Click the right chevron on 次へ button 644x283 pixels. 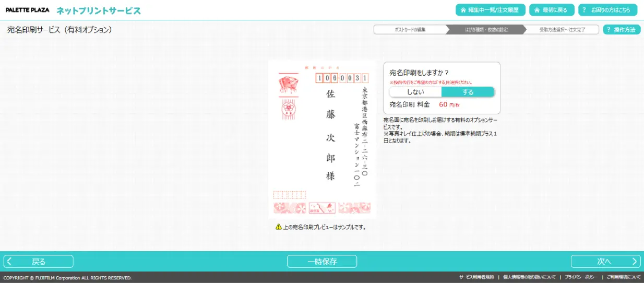[635, 262]
